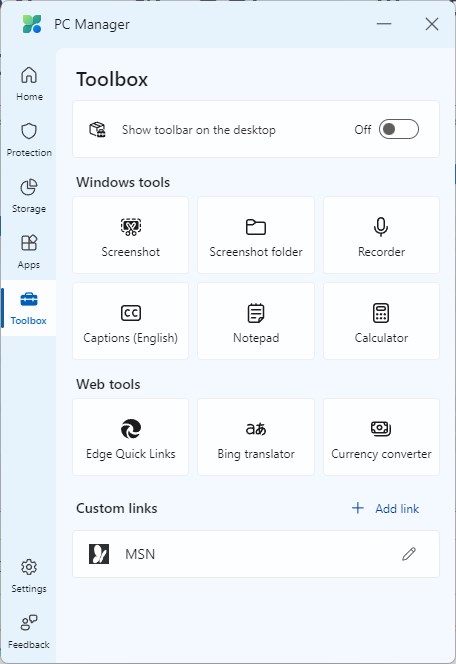
Task: Edit the MSN link with pencil icon
Action: [x=409, y=554]
